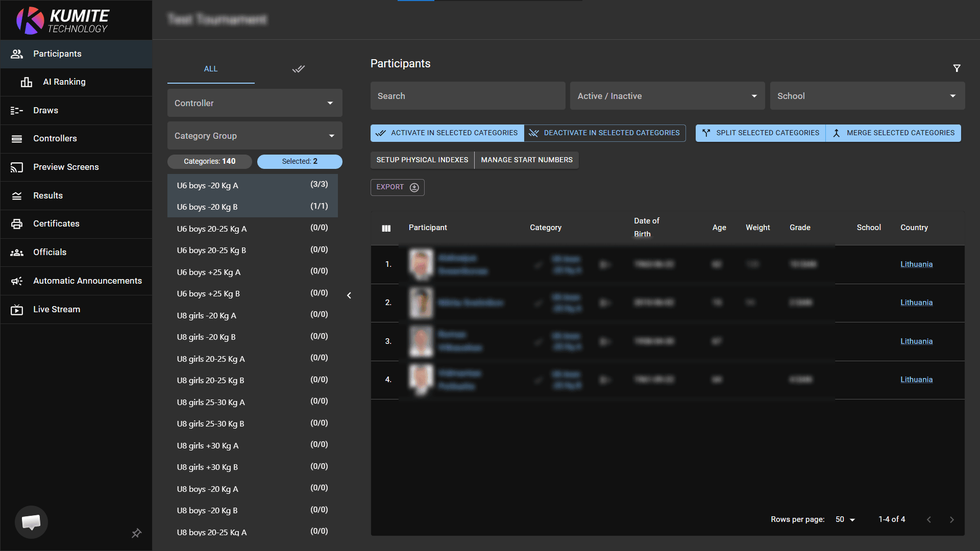Viewport: 980px width, 551px height.
Task: Open the Certificates section
Action: tap(56, 223)
